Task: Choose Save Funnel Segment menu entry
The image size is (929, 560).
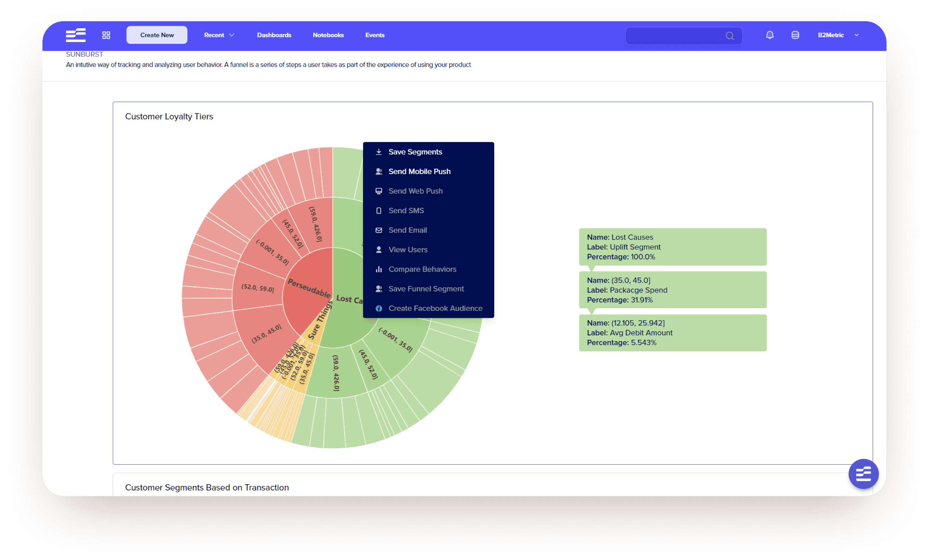Action: 428,289
